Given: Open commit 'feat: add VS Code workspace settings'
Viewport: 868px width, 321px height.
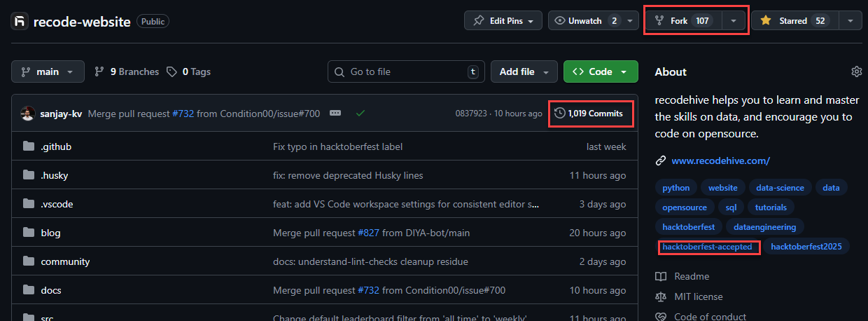Looking at the screenshot, I should pos(405,204).
